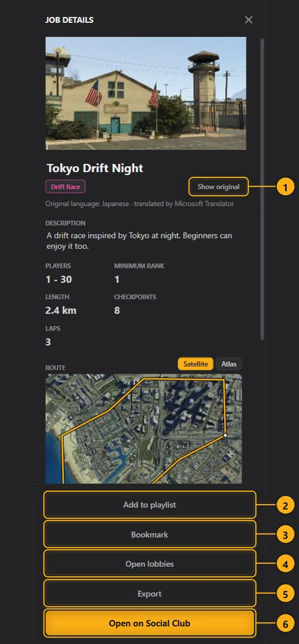
Task: Switch route map to Satellite view
Action: click(x=195, y=364)
